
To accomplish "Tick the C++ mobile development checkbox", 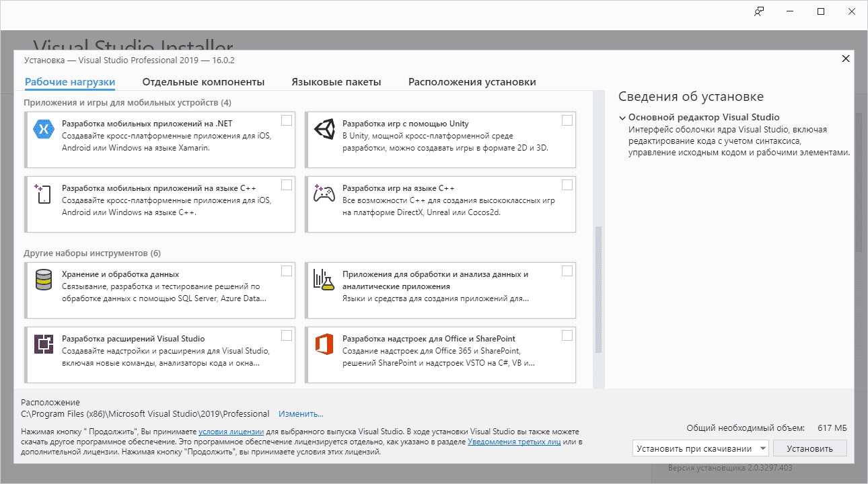I will coord(287,185).
